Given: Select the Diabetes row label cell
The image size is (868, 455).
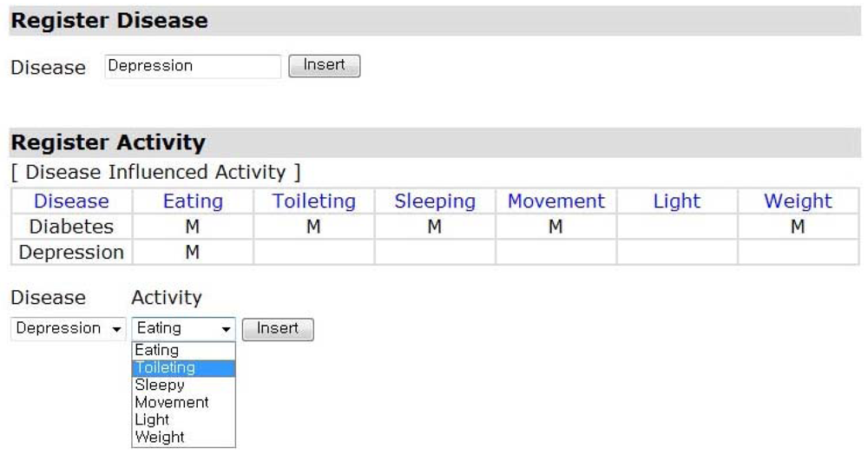Looking at the screenshot, I should coord(71,227).
